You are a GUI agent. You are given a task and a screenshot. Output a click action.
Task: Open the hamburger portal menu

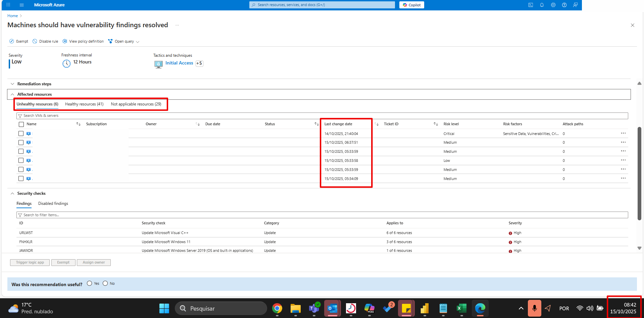pyautogui.click(x=21, y=5)
